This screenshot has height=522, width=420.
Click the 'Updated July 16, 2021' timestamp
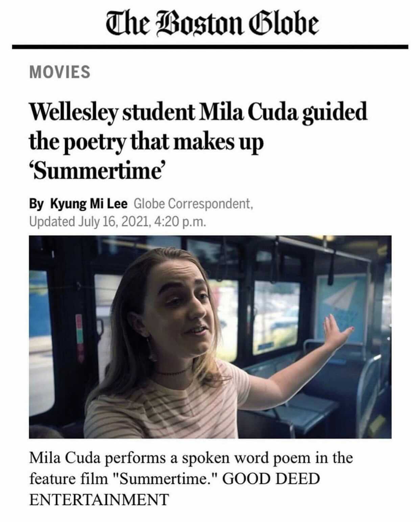89,221
